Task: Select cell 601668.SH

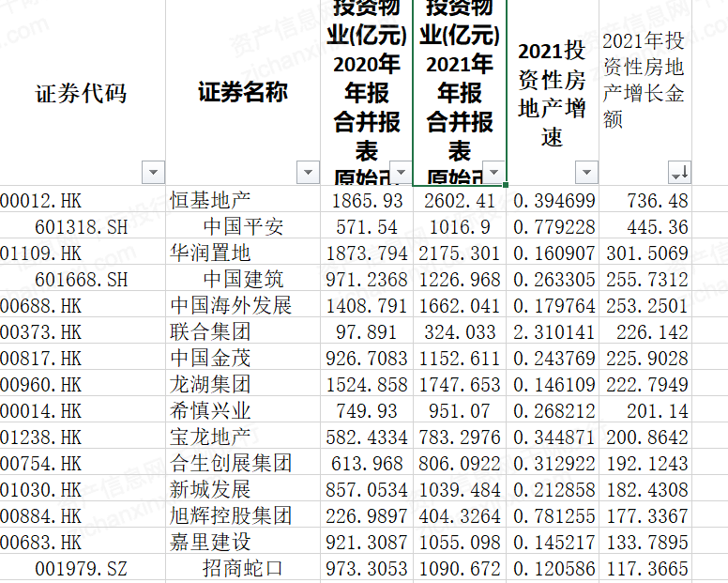Action: click(83, 280)
